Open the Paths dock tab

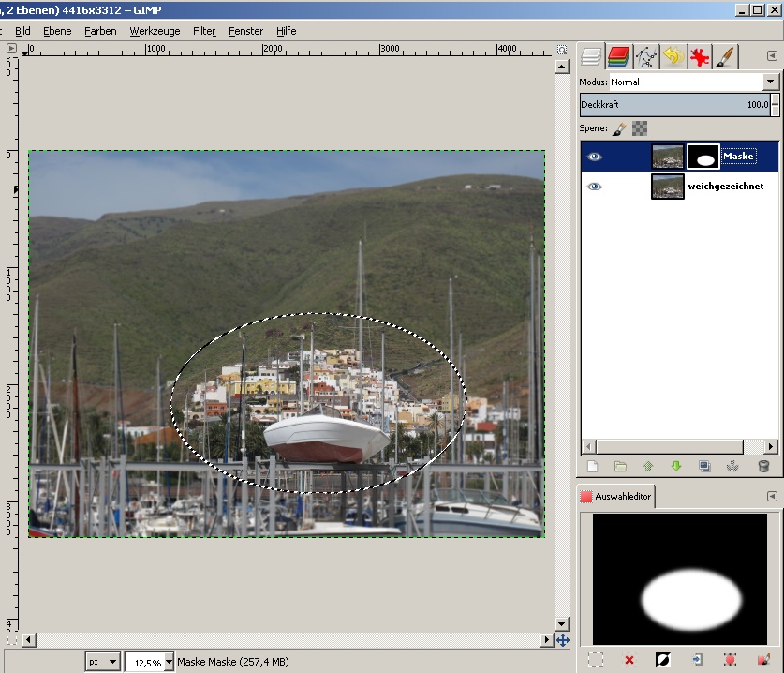point(645,57)
